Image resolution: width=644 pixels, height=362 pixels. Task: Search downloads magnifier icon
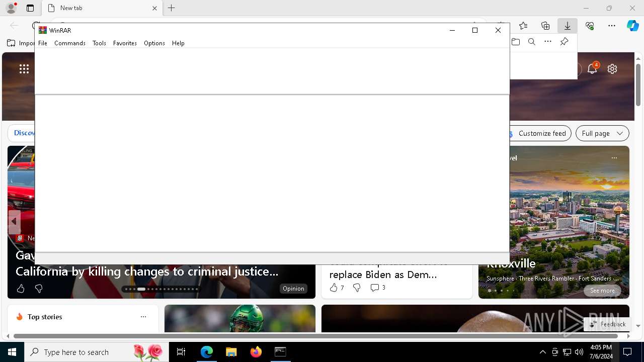tap(532, 42)
